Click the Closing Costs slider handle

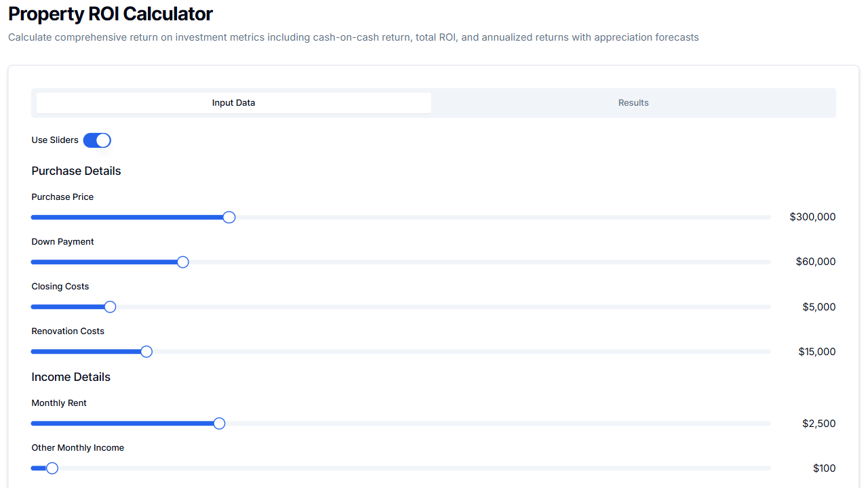(x=110, y=307)
